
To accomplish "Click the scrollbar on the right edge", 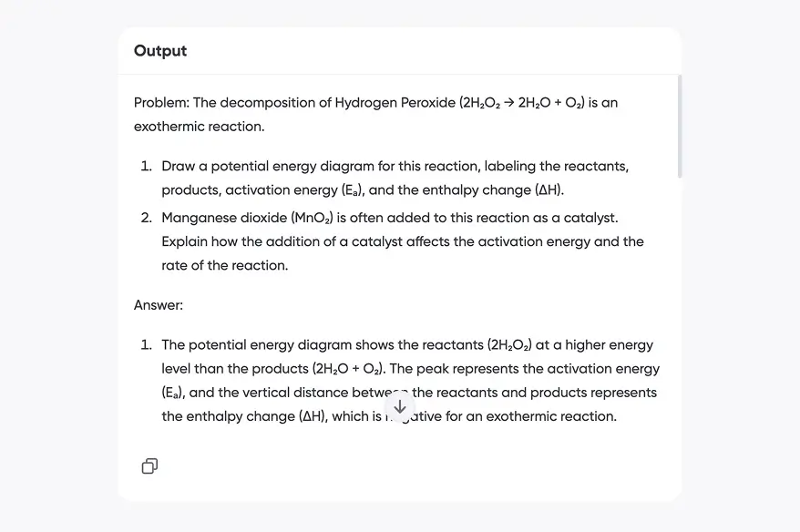I will 678,128.
